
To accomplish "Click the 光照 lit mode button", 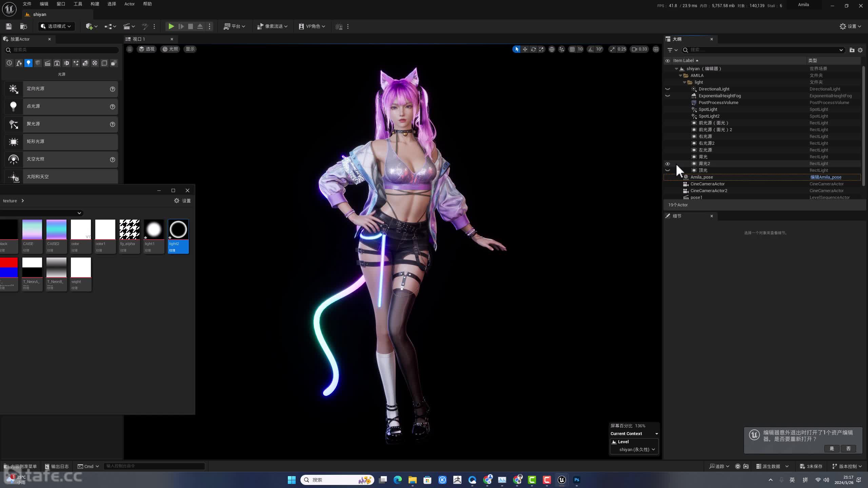I will pyautogui.click(x=170, y=49).
